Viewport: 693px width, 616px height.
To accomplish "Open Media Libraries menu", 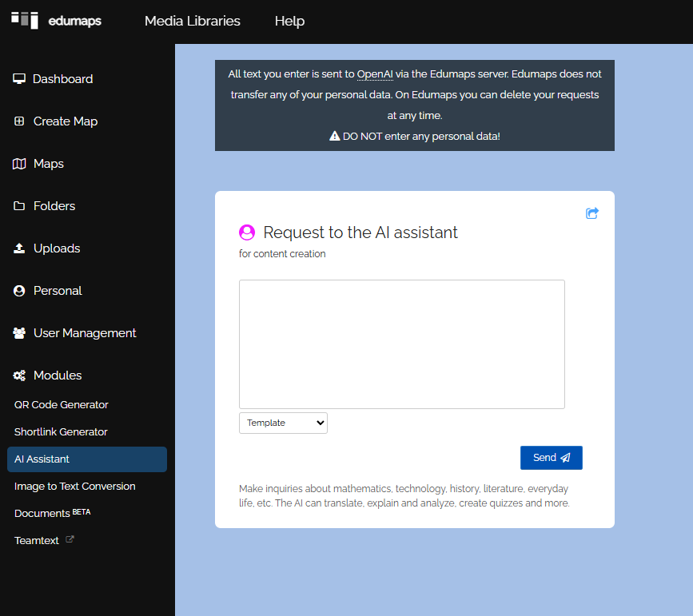I will pos(192,21).
